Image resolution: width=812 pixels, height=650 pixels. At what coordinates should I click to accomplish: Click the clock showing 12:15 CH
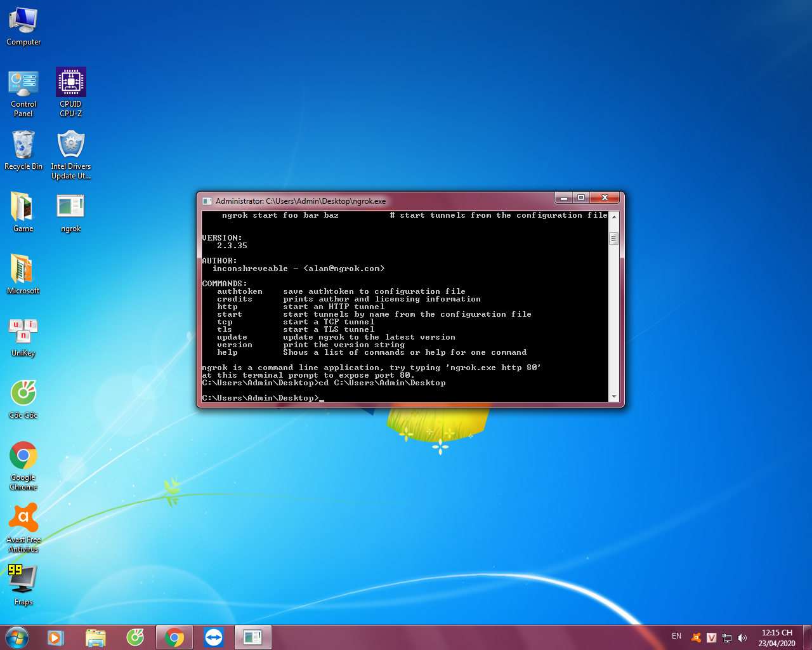pyautogui.click(x=776, y=638)
